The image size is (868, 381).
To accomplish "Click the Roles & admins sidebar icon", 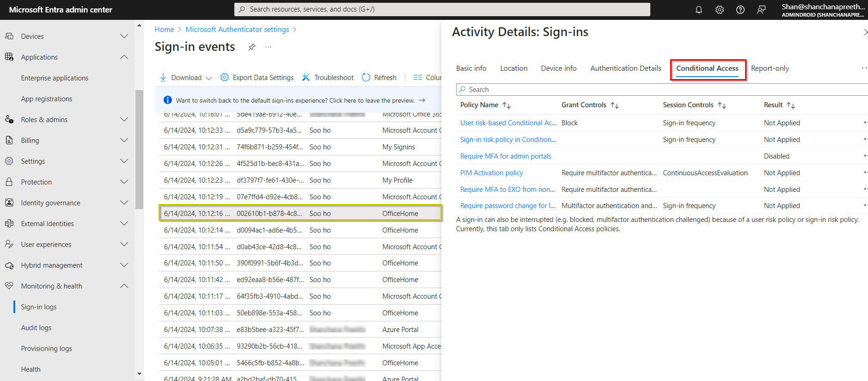I will (x=9, y=119).
